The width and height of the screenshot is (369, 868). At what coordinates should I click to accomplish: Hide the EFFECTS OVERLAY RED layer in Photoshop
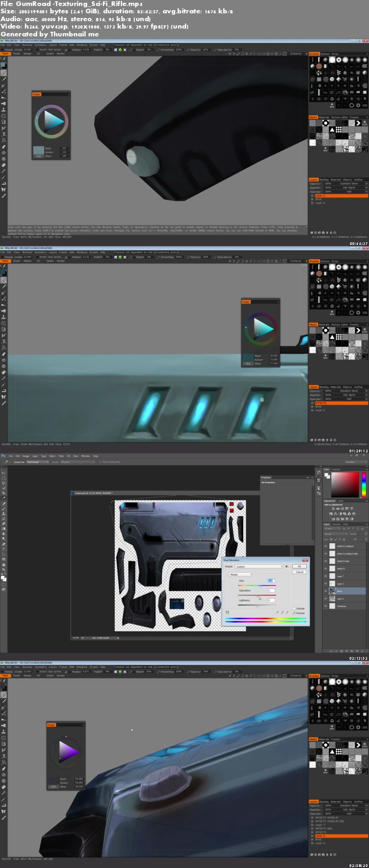point(326,554)
